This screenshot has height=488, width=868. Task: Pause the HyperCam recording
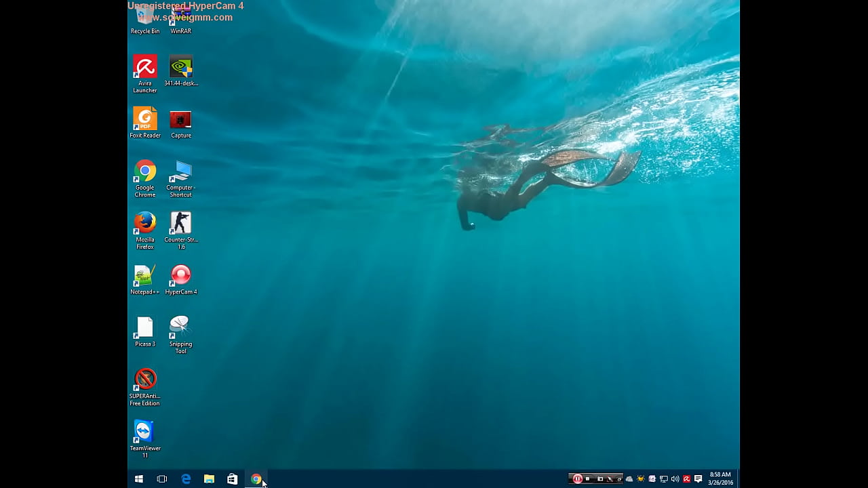click(578, 479)
